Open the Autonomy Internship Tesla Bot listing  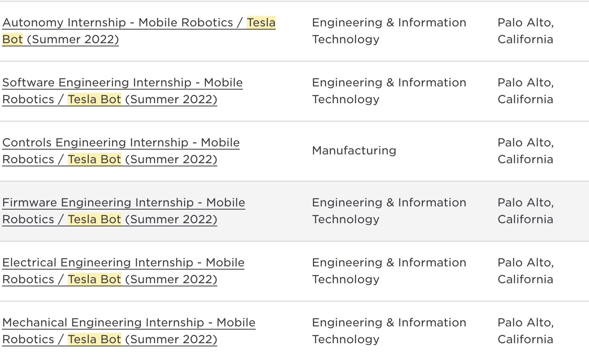pyautogui.click(x=139, y=31)
